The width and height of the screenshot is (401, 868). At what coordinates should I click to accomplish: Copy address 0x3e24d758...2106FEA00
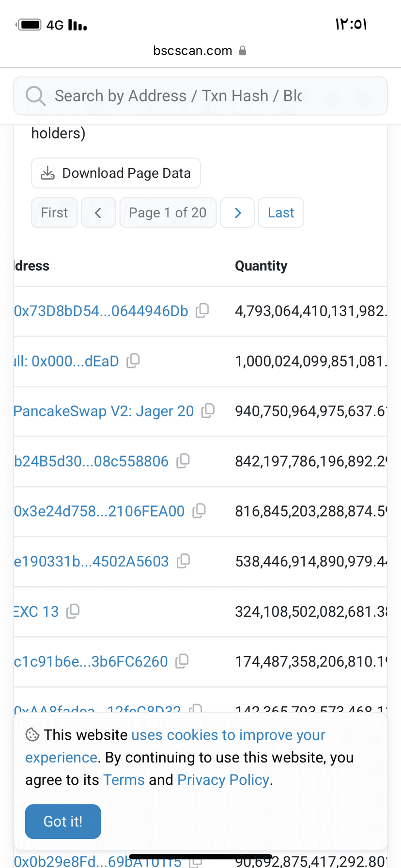pos(199,511)
